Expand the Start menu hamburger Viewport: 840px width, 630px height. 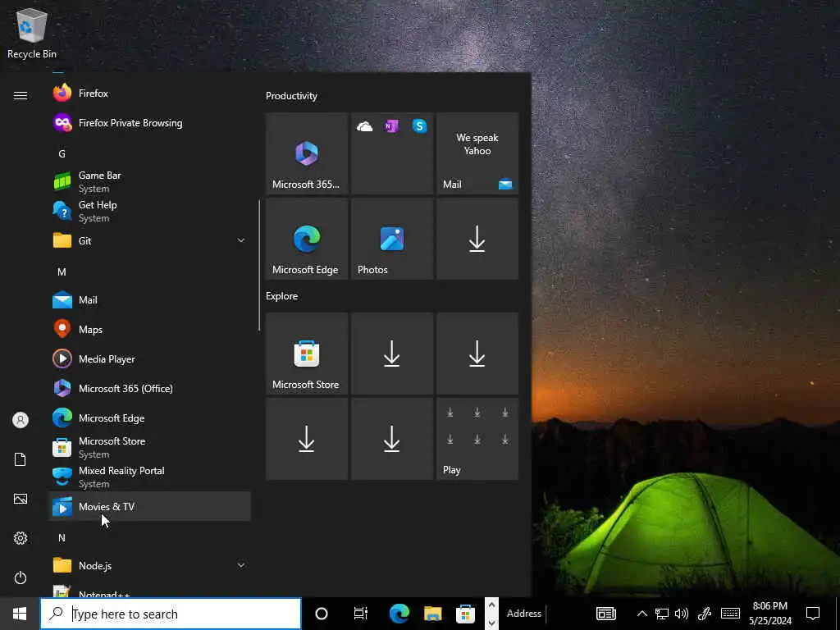[21, 95]
